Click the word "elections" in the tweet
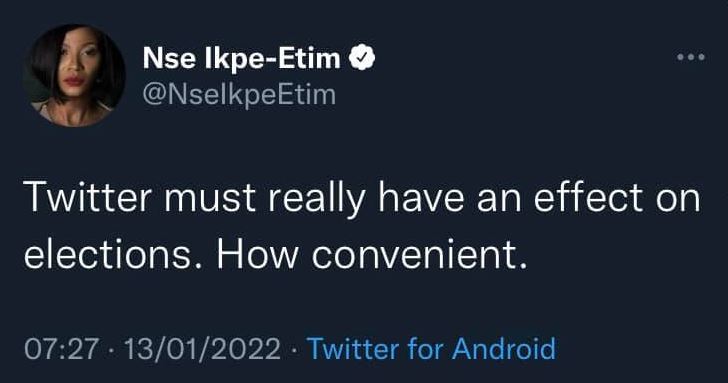This screenshot has height=383, width=728. [x=107, y=255]
